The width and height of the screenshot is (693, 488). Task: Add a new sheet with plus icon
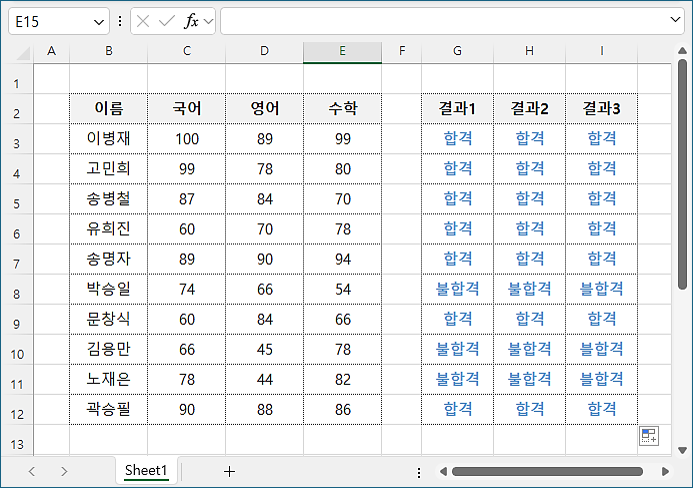[229, 471]
